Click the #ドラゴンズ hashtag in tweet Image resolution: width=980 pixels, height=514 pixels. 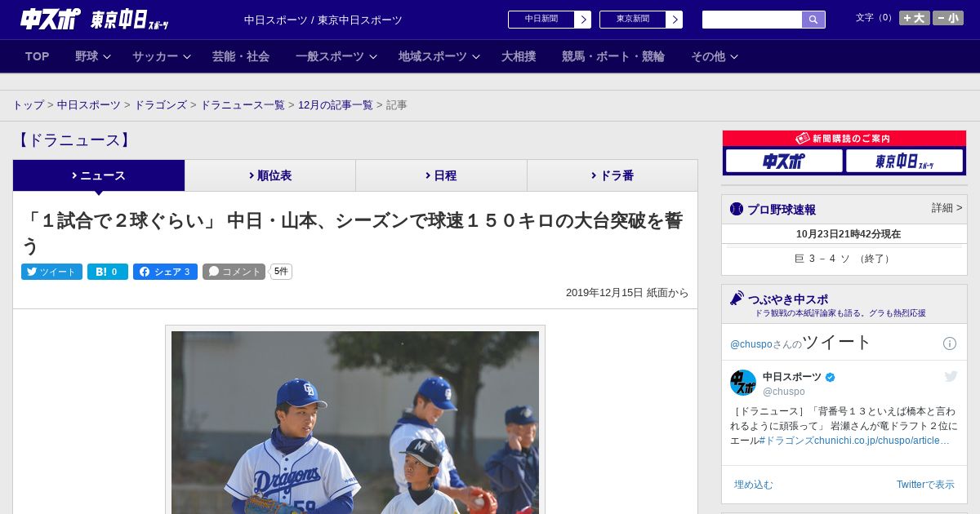786,441
